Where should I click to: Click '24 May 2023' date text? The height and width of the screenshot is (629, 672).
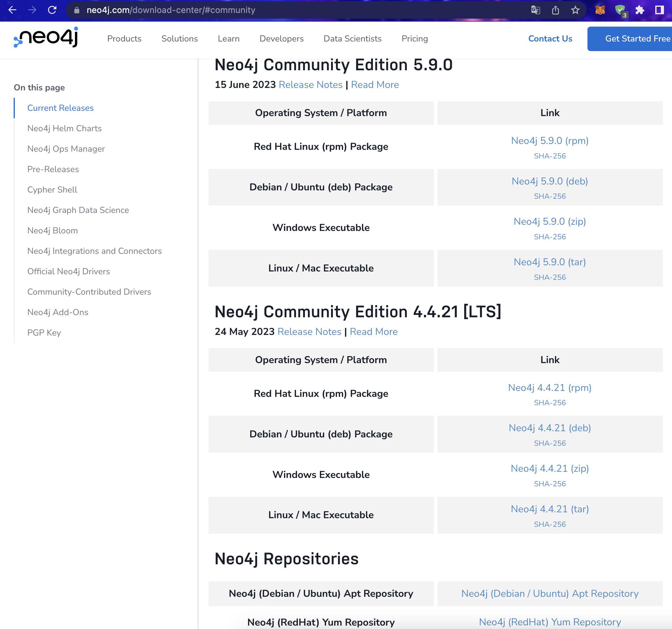[x=245, y=332]
